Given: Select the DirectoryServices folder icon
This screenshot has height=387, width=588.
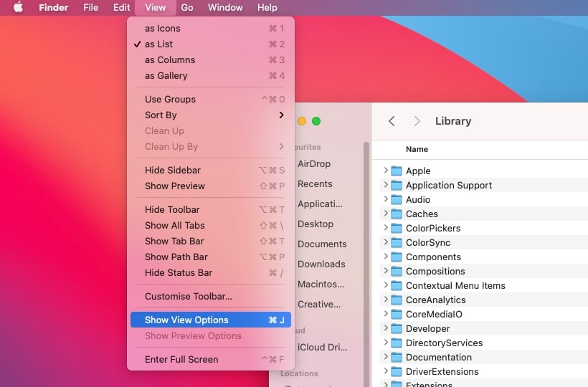Looking at the screenshot, I should click(397, 343).
